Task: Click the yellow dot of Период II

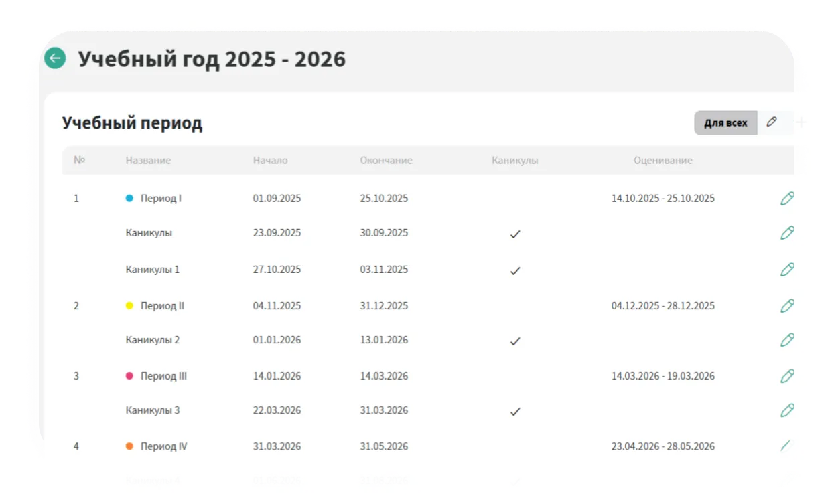Action: (x=130, y=306)
